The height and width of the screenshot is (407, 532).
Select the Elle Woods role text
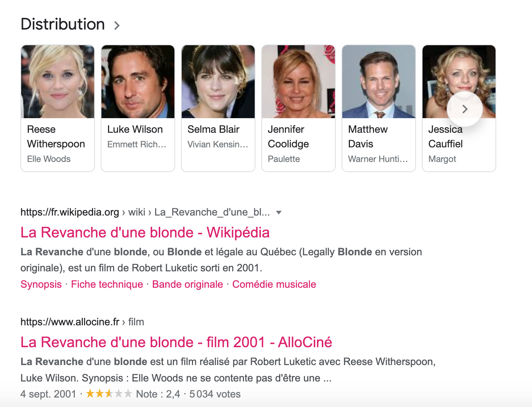click(49, 159)
